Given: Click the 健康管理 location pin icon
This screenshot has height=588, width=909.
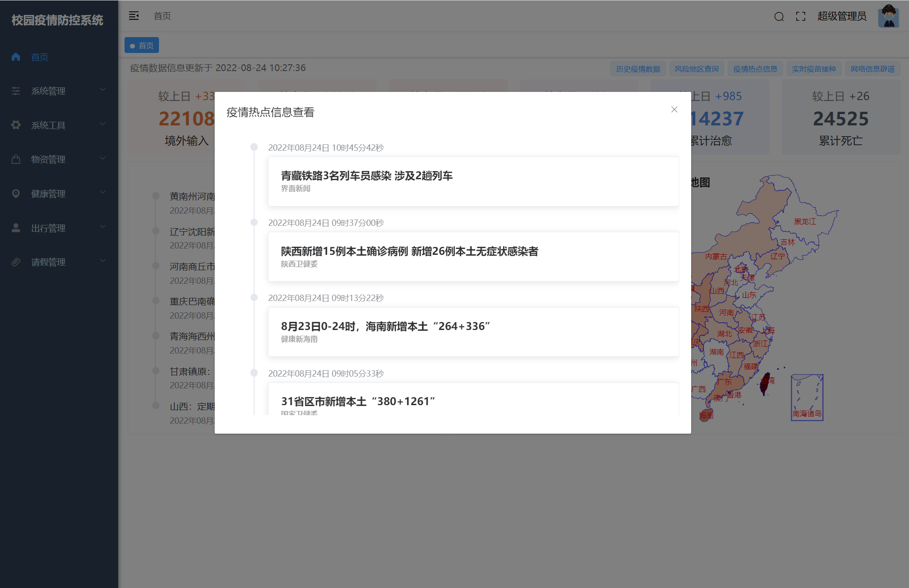Looking at the screenshot, I should coord(16,194).
